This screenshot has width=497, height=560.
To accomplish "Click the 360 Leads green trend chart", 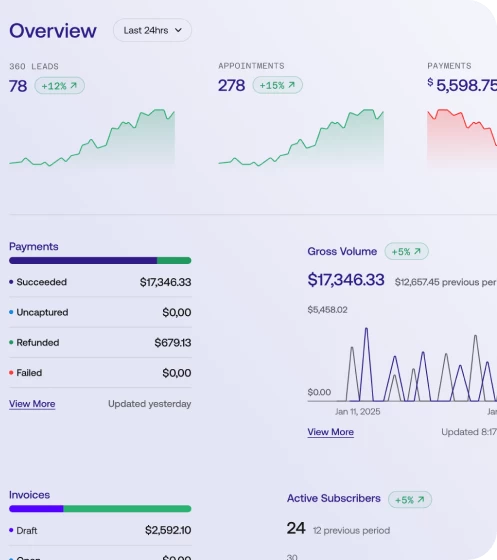I will (92, 138).
